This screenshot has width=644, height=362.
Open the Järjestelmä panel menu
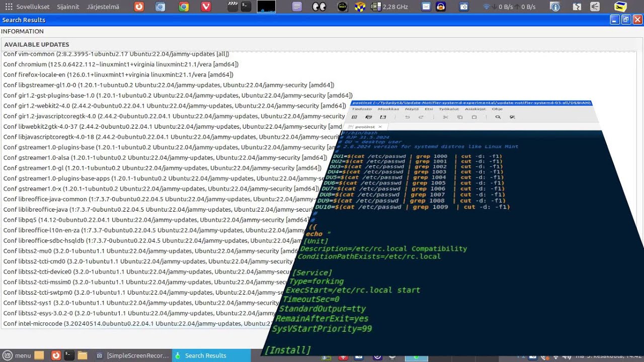point(103,7)
